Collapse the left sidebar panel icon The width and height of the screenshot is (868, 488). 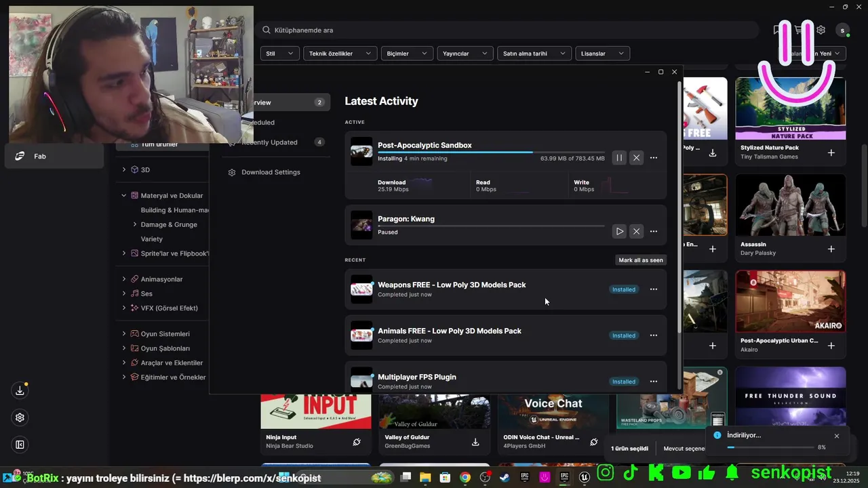coord(20,445)
